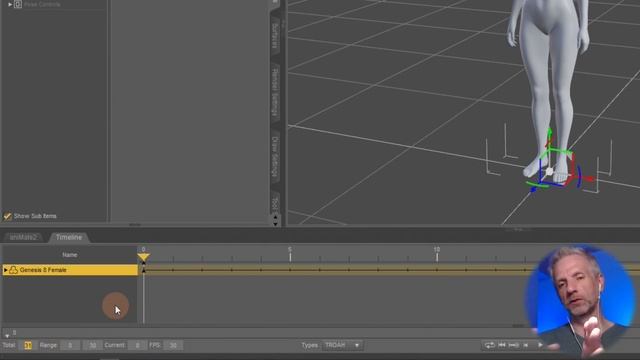Expand Genesis 8 Female in the timeline
This screenshot has width=640, height=360.
pyautogui.click(x=5, y=270)
